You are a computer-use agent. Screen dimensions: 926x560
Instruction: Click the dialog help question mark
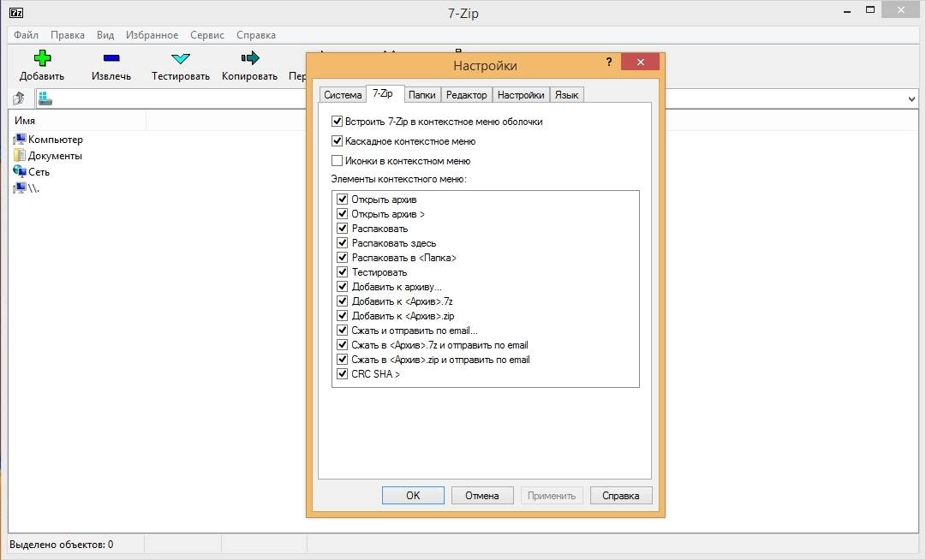[609, 62]
